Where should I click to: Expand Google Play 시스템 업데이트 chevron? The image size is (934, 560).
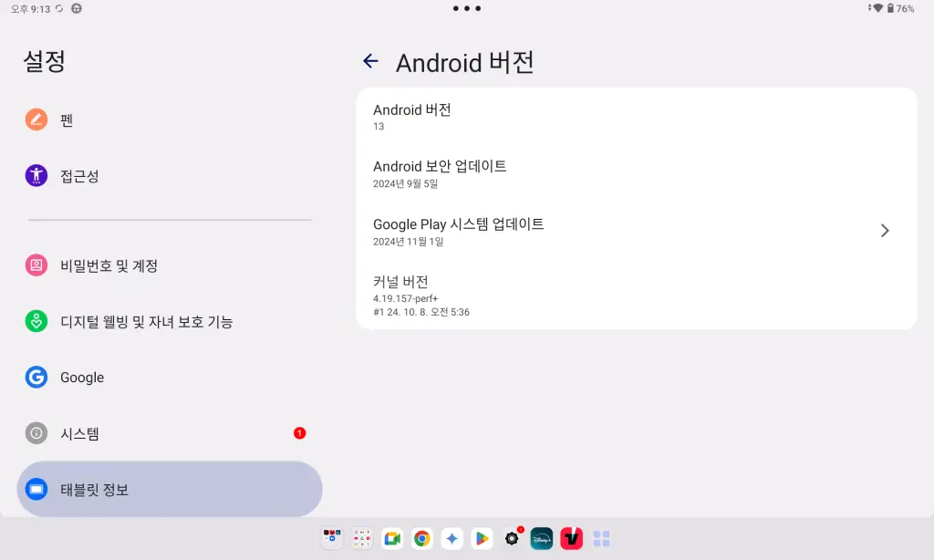884,231
